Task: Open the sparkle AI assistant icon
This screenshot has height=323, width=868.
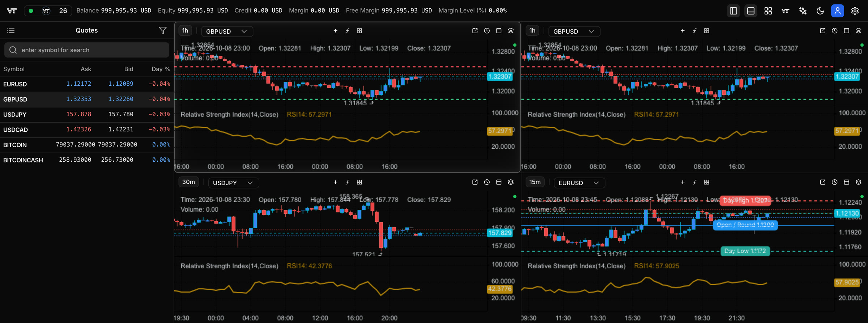Action: click(803, 11)
